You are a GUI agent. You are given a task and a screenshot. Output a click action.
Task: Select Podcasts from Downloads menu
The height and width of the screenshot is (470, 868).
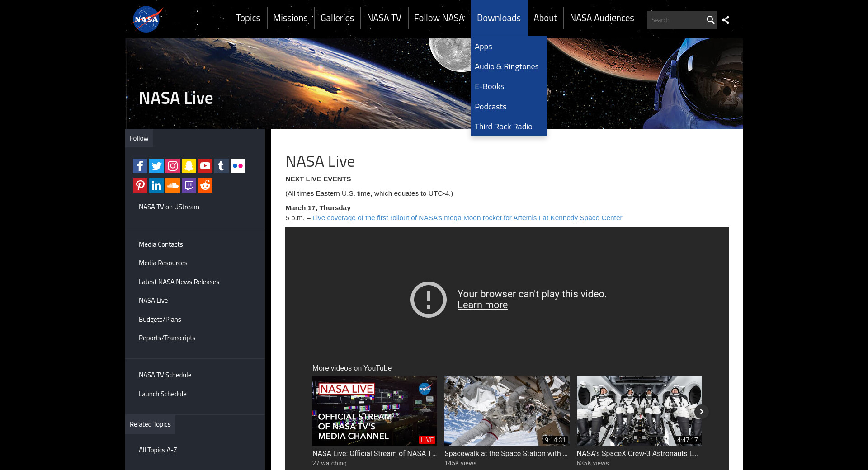coord(491,107)
